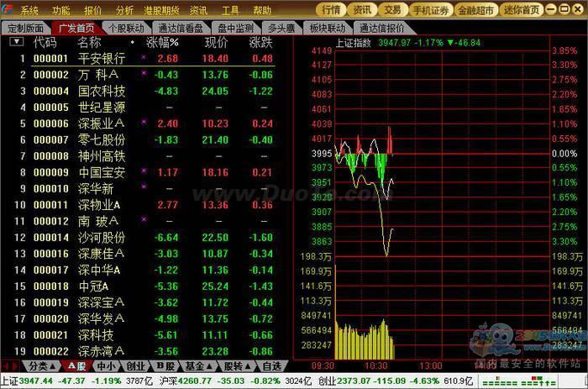Switch to the 广发首页 tab
This screenshot has height=389, width=588.
point(76,28)
